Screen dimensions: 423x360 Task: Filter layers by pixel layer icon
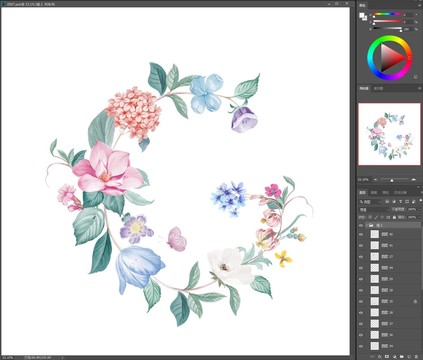point(387,201)
